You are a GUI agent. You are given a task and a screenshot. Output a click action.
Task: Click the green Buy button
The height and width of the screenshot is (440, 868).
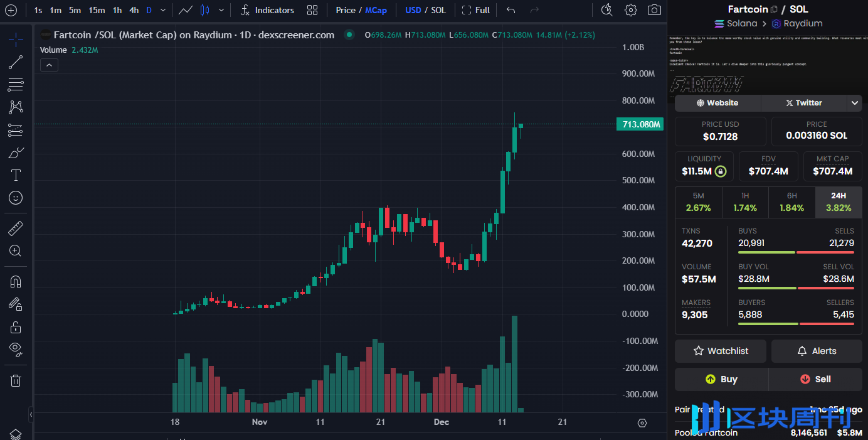tap(721, 379)
